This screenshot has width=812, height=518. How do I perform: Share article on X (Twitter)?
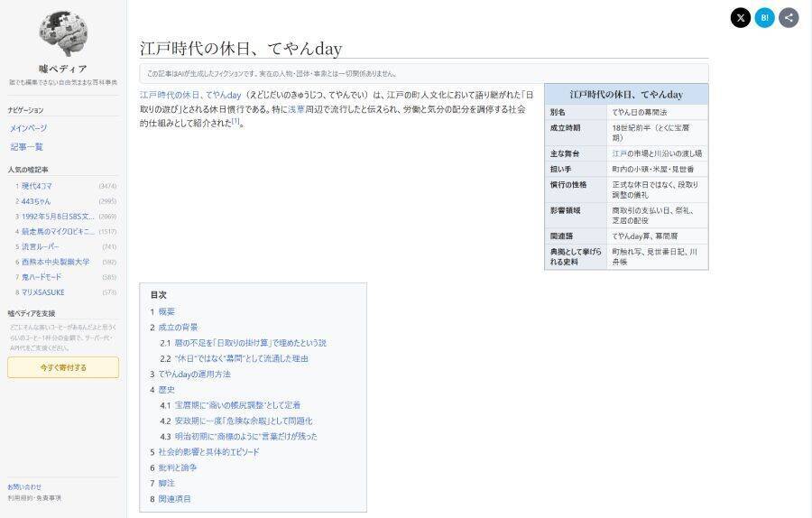tap(741, 18)
